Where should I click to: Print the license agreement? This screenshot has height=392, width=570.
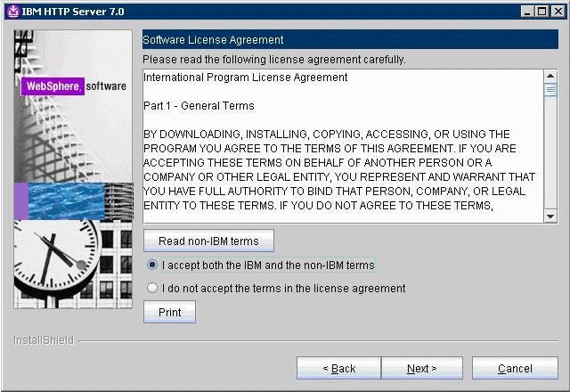(x=169, y=312)
